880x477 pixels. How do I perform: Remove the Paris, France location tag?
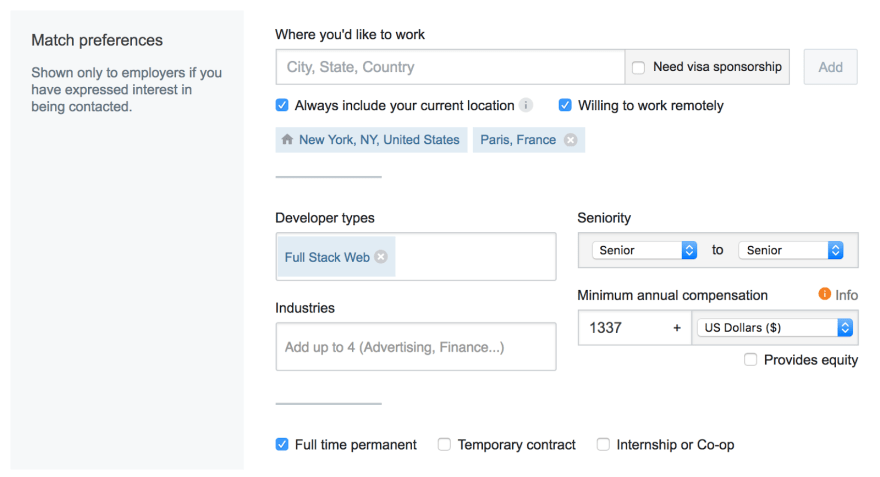click(x=570, y=140)
